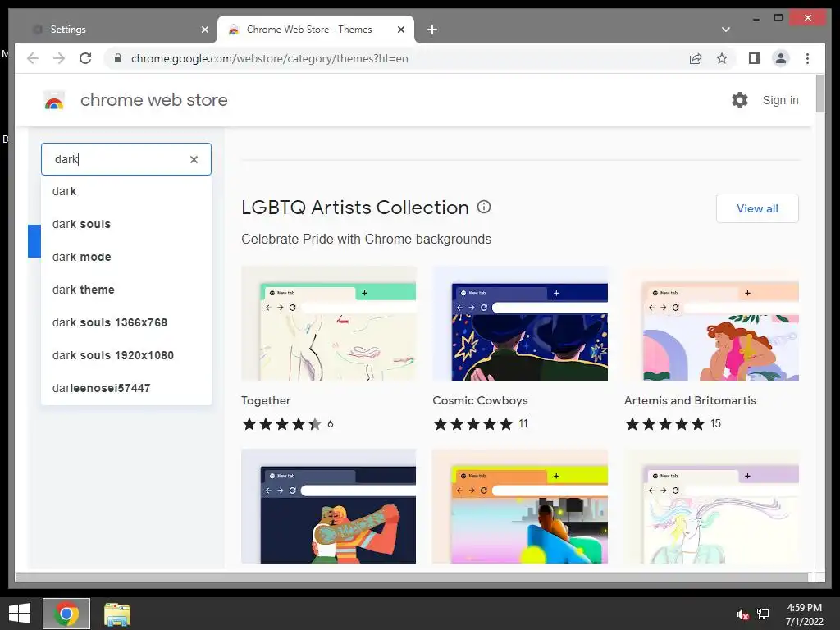Screen dimensions: 840x630
Task: Expand the tab search chevron
Action: pos(726,30)
